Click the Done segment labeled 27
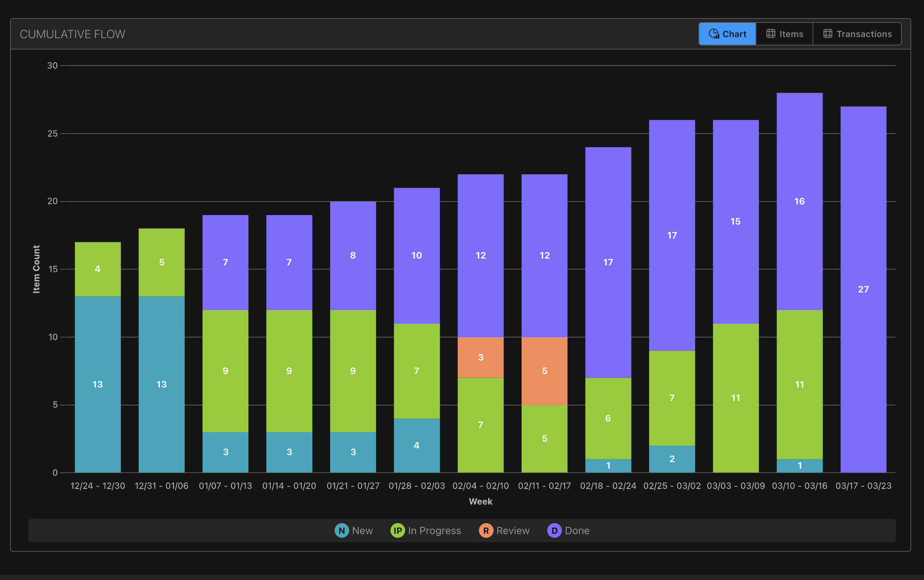Screen dimensions: 924x580 (x=863, y=289)
